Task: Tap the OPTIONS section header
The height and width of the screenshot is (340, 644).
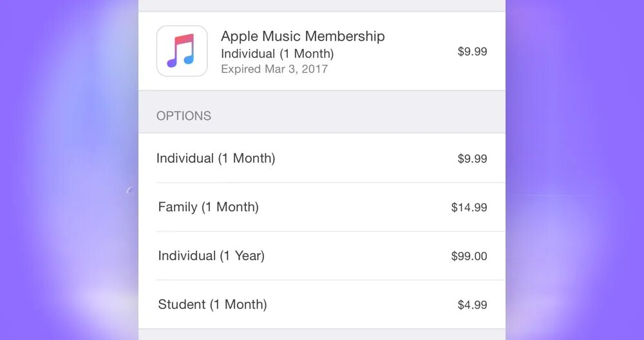Action: [184, 116]
